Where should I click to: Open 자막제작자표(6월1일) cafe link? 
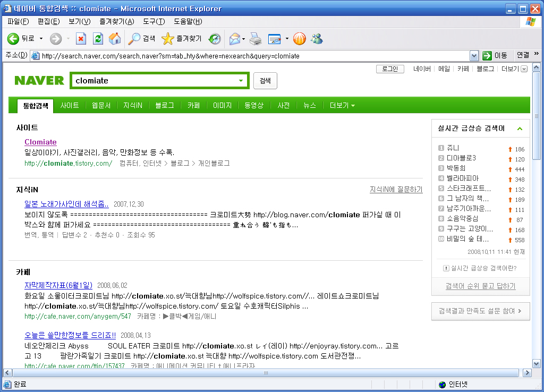pyautogui.click(x=58, y=285)
